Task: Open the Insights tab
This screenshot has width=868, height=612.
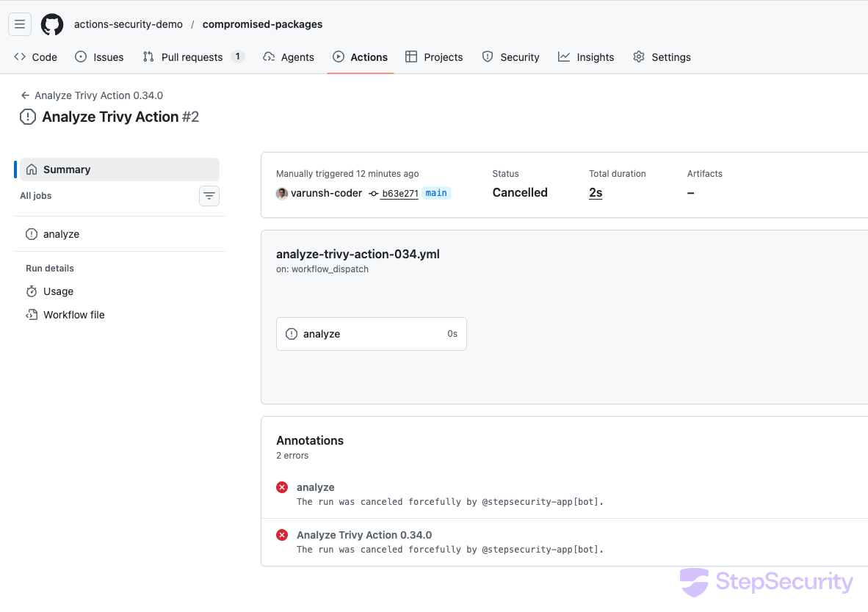Action: click(586, 57)
